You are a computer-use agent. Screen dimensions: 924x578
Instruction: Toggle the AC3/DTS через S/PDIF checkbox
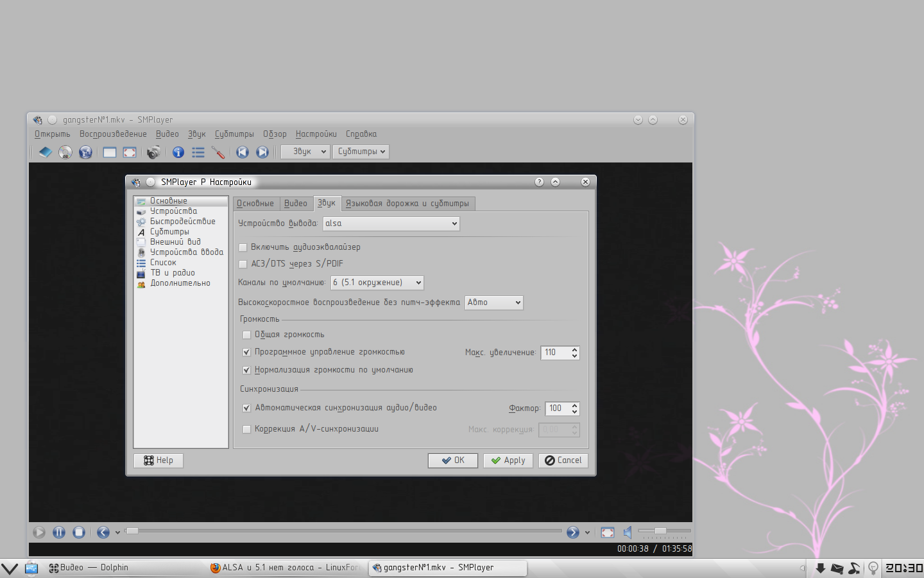[243, 264]
